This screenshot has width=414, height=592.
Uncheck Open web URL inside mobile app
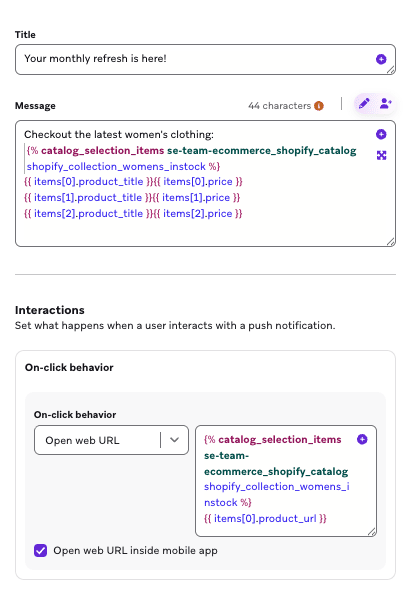coord(40,550)
